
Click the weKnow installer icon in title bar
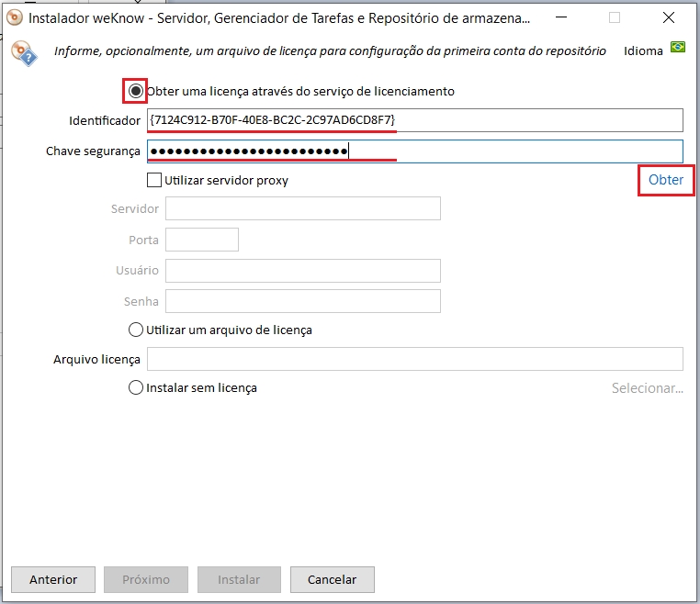[15, 17]
